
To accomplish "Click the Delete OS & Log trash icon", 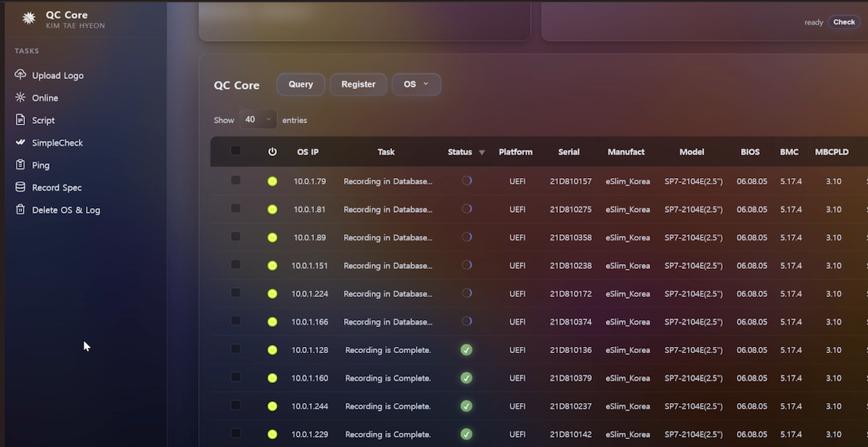I will (x=21, y=210).
